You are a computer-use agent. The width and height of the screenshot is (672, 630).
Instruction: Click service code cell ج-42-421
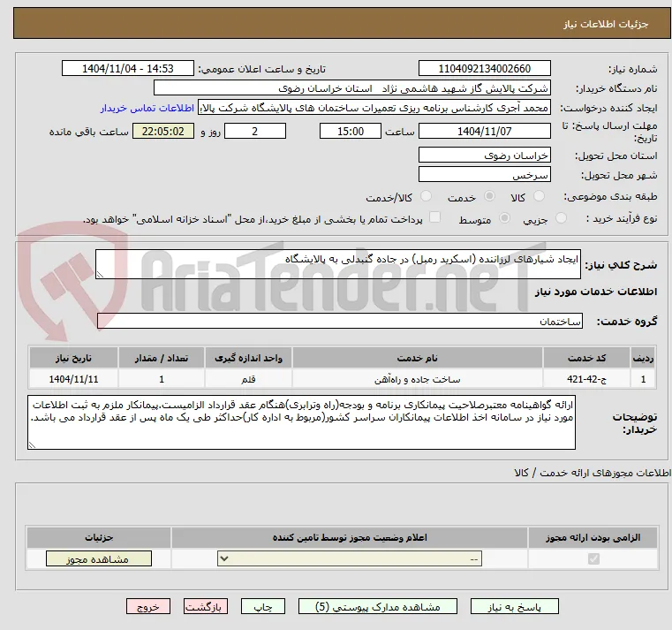click(x=586, y=379)
